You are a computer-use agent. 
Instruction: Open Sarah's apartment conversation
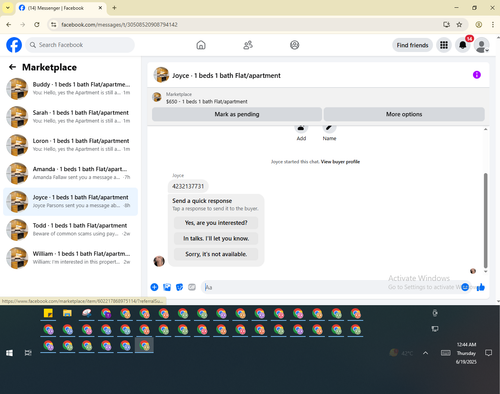(70, 117)
